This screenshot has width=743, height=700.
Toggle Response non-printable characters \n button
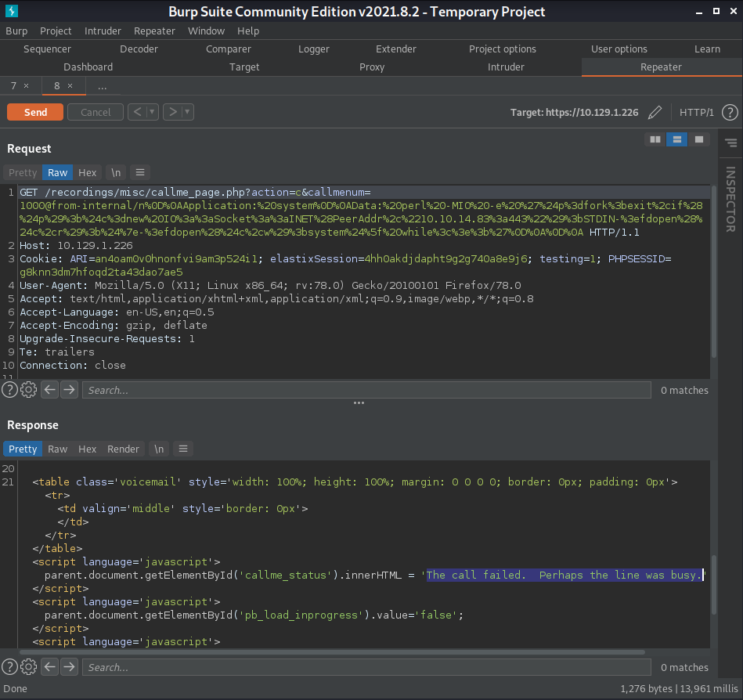159,449
